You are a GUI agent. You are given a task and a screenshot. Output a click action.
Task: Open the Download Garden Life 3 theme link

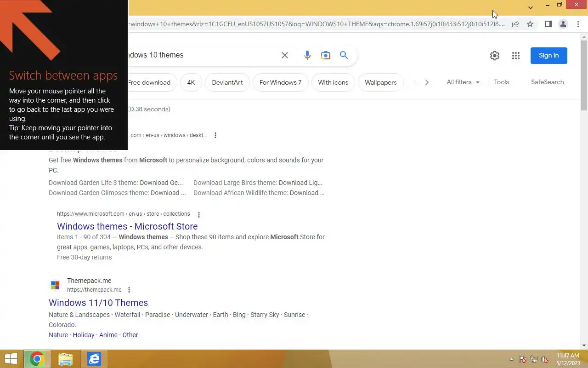[x=116, y=183]
